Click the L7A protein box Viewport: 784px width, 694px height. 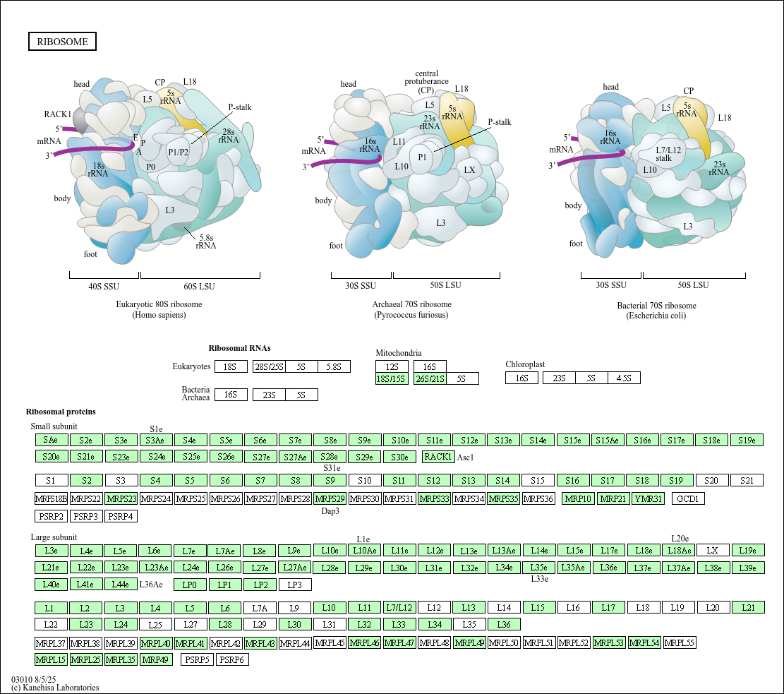(259, 608)
